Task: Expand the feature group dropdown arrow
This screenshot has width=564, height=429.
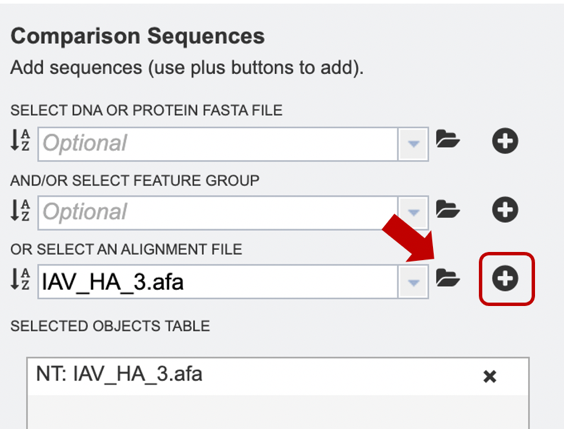Action: pyautogui.click(x=413, y=213)
